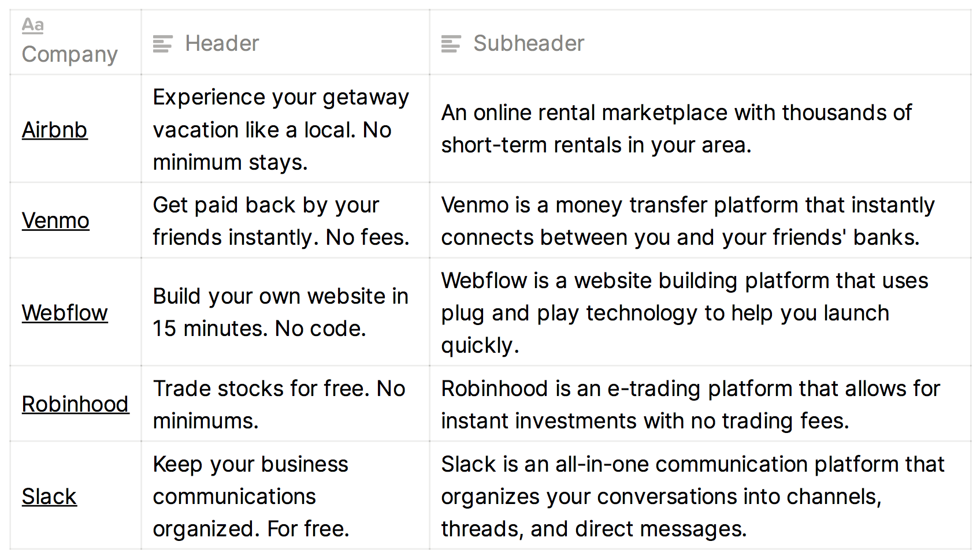Select Venmo's money transfer platform subheader cell

click(x=688, y=221)
